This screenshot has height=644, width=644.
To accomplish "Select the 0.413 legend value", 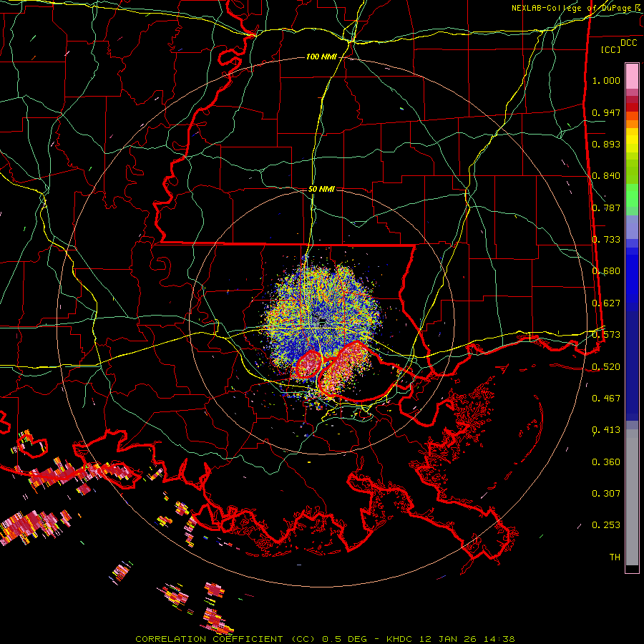I will [x=606, y=430].
